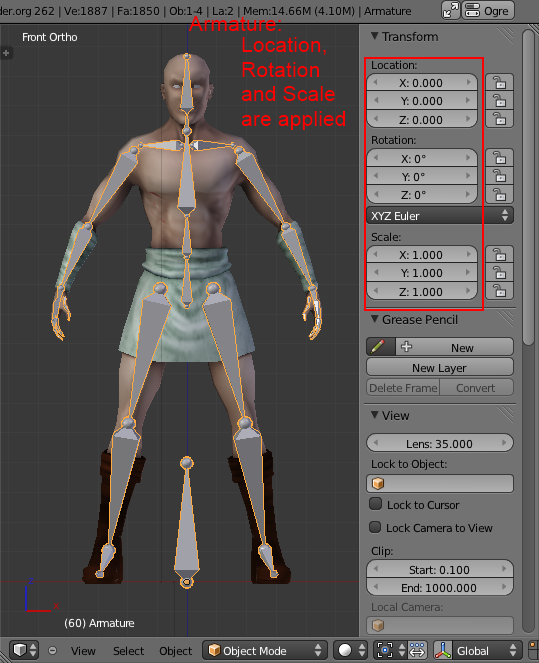The width and height of the screenshot is (539, 663).
Task: Increase Location Z with right arrow
Action: [x=468, y=119]
